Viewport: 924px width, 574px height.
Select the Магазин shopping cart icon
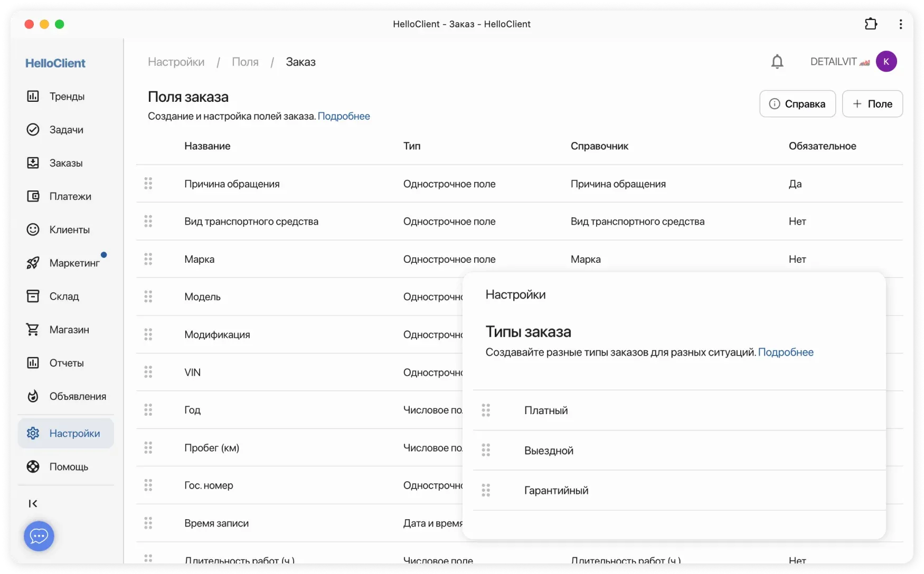tap(33, 329)
